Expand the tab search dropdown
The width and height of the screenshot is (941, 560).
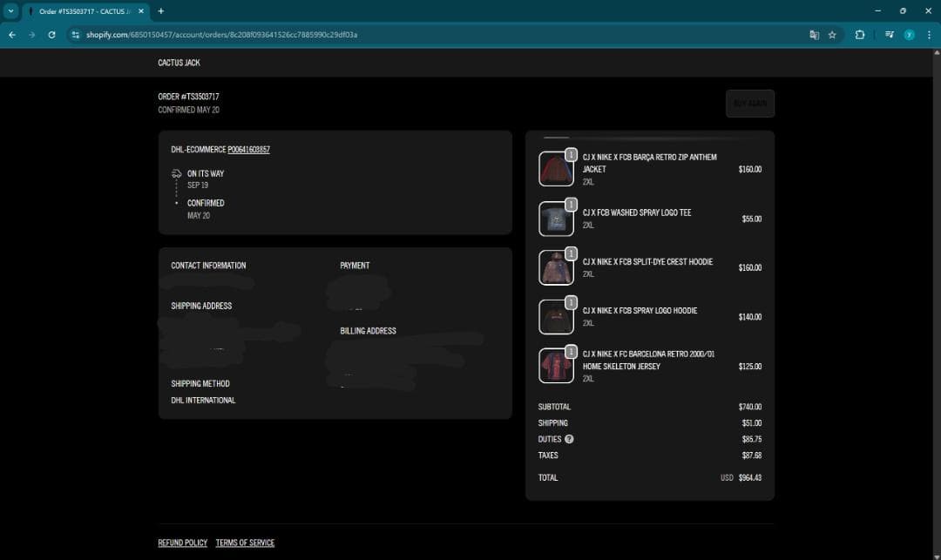tap(11, 10)
